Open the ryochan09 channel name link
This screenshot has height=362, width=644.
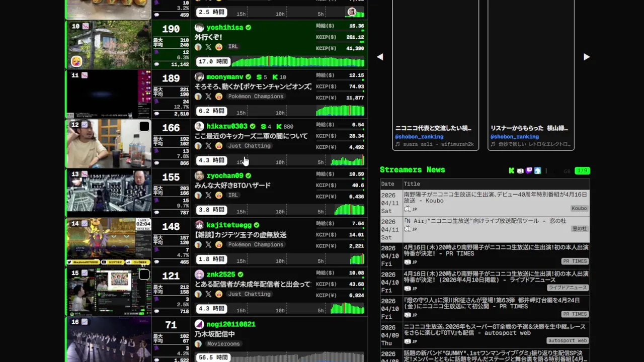225,175
